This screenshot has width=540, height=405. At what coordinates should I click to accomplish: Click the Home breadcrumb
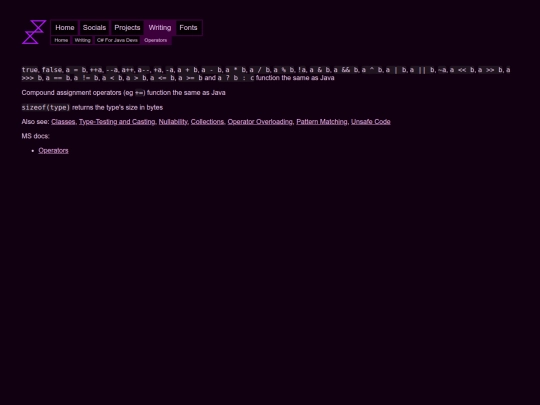click(61, 40)
